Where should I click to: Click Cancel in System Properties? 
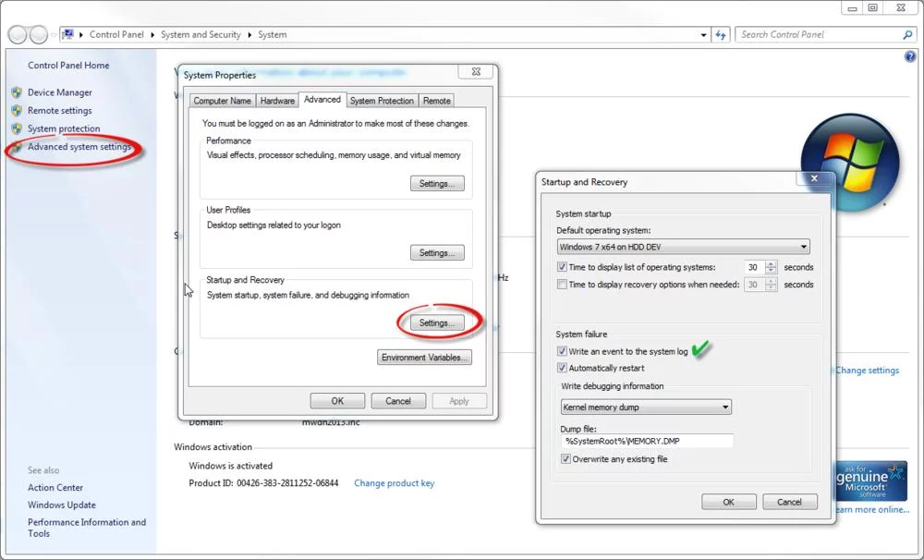[x=398, y=401]
